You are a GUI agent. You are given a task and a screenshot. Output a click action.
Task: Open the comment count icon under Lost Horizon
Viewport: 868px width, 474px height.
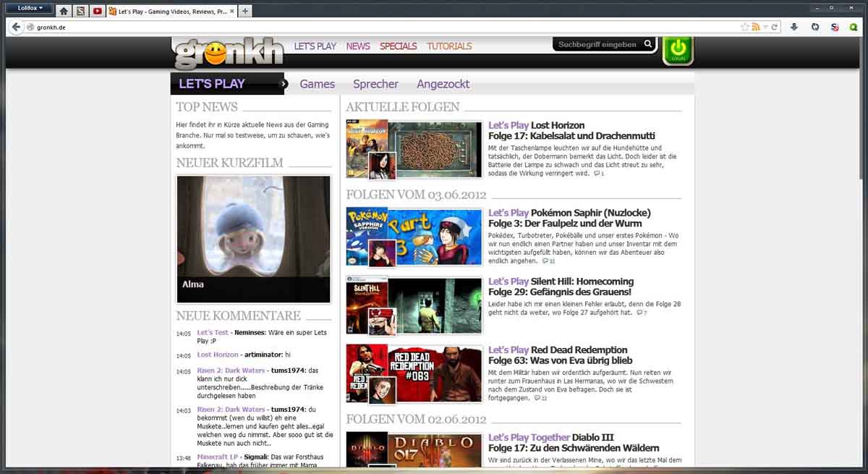598,174
